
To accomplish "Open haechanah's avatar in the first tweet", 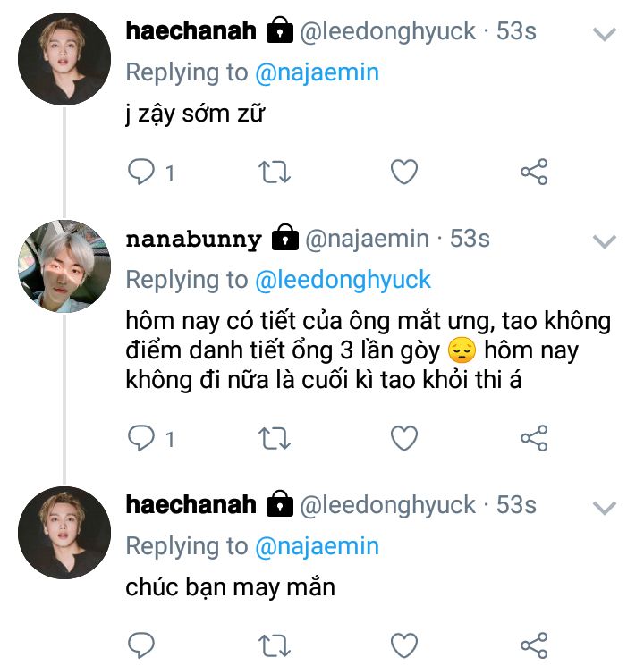I will [64, 60].
